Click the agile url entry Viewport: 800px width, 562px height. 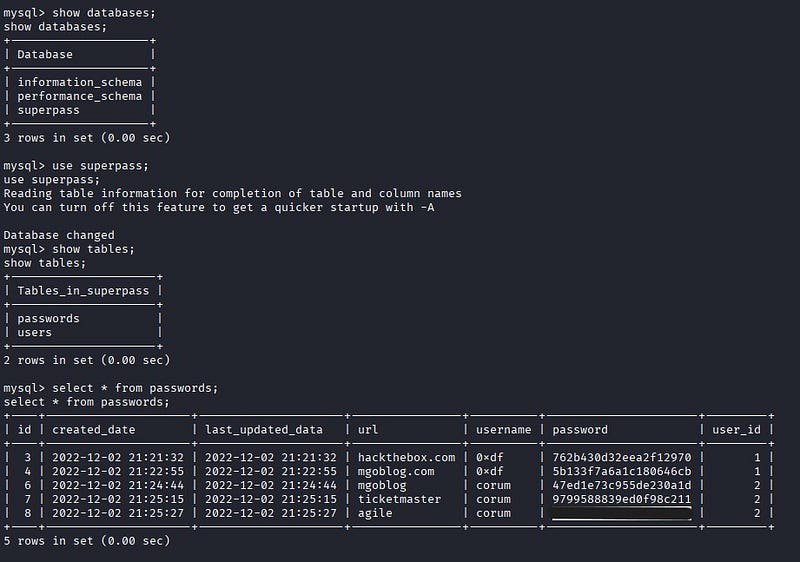click(x=375, y=514)
